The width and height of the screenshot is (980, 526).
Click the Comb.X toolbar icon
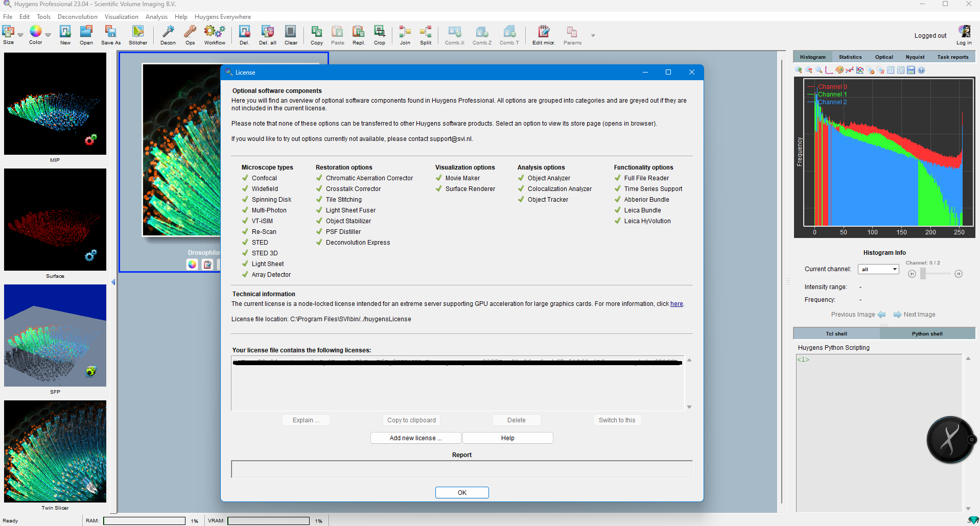455,35
